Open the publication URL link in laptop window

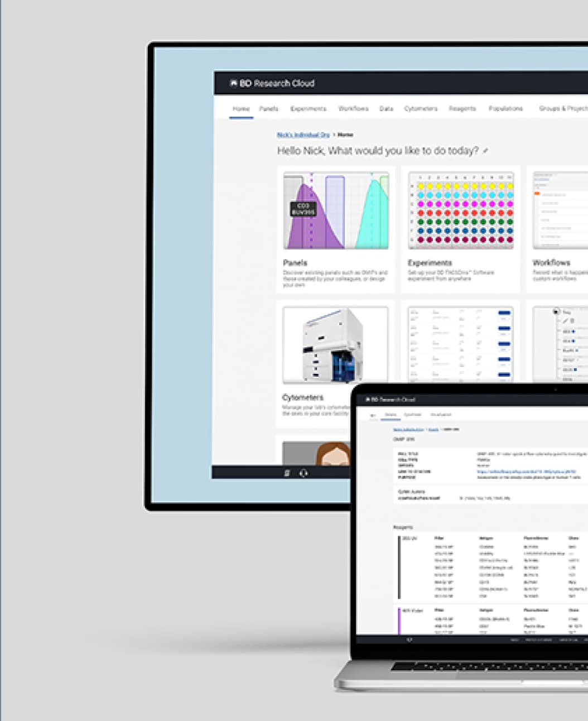(527, 472)
